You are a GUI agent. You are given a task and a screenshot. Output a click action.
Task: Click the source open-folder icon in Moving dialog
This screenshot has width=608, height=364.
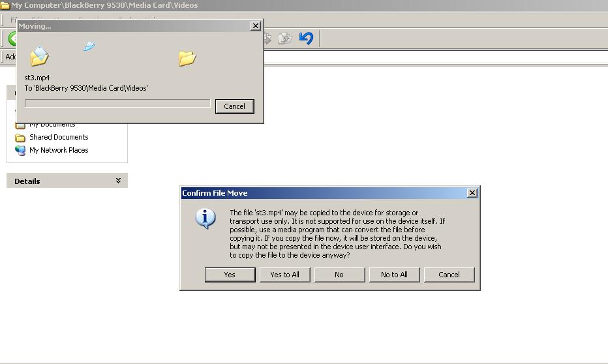tap(39, 57)
